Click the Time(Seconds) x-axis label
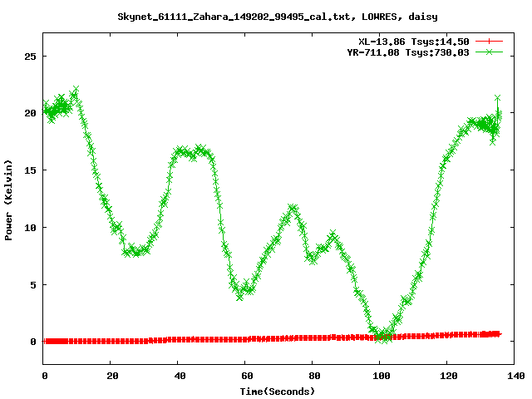532x399 pixels. click(x=278, y=391)
